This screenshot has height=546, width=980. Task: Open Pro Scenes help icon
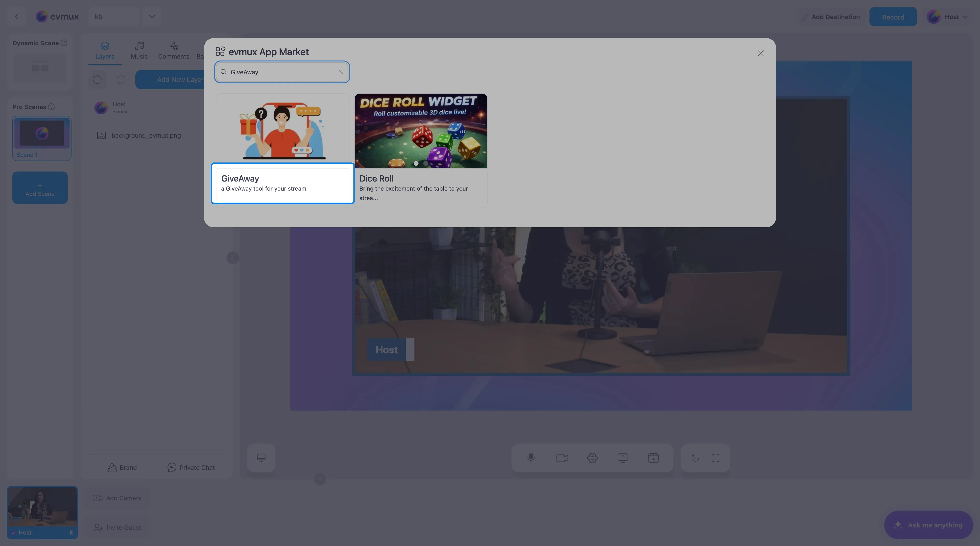point(51,107)
